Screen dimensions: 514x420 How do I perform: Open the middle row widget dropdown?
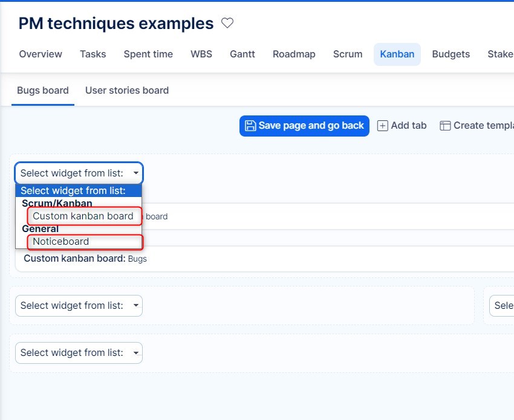pyautogui.click(x=79, y=306)
